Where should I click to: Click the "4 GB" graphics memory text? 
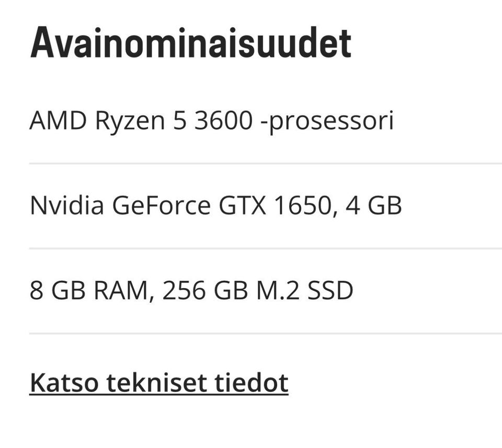point(373,205)
